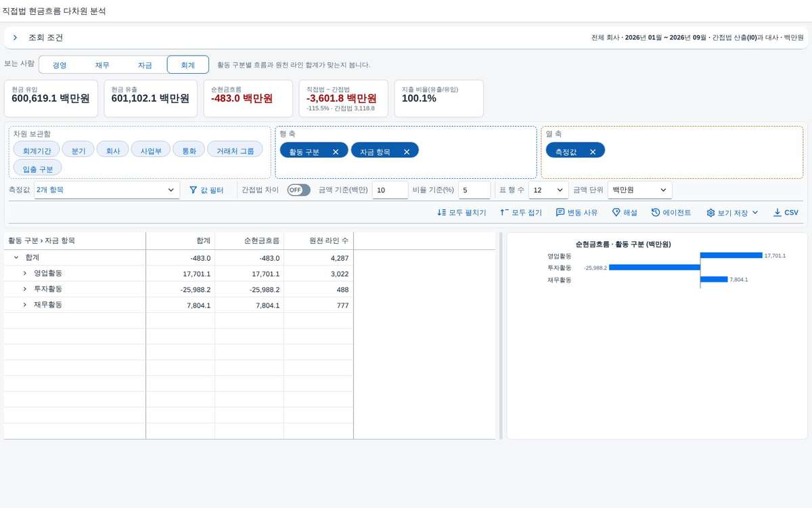The image size is (812, 508).
Task: Select the 488 source line cell
Action: (319, 289)
